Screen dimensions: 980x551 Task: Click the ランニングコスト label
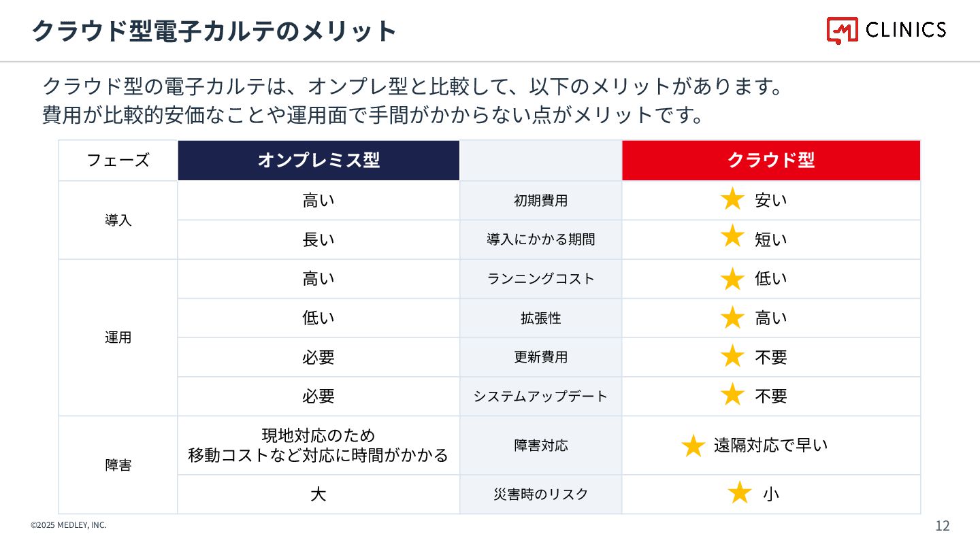(x=540, y=279)
